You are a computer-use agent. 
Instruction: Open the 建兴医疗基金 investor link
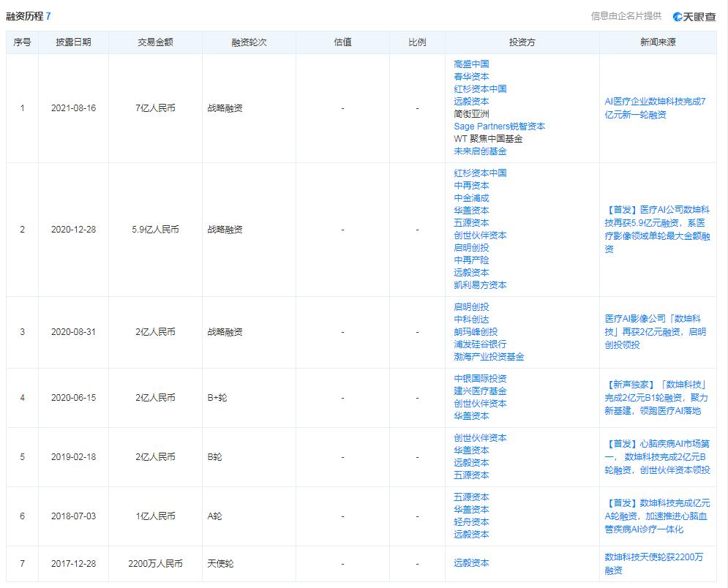click(x=480, y=391)
